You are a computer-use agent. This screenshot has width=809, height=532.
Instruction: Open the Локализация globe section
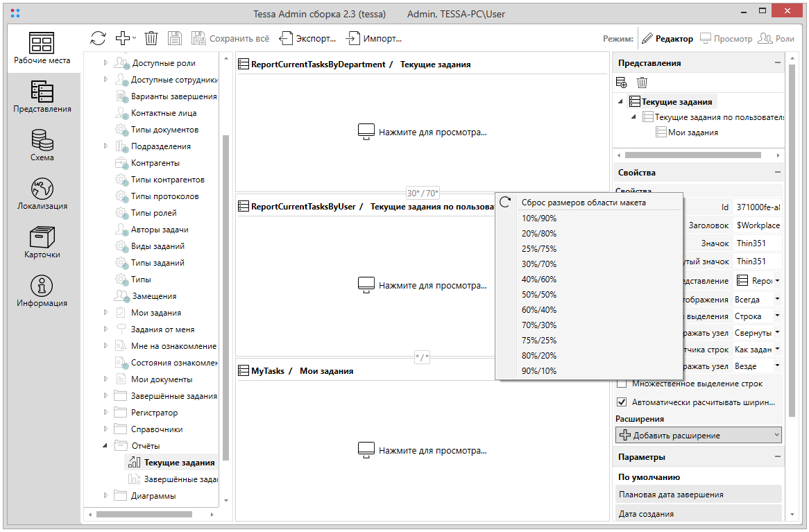pos(42,194)
